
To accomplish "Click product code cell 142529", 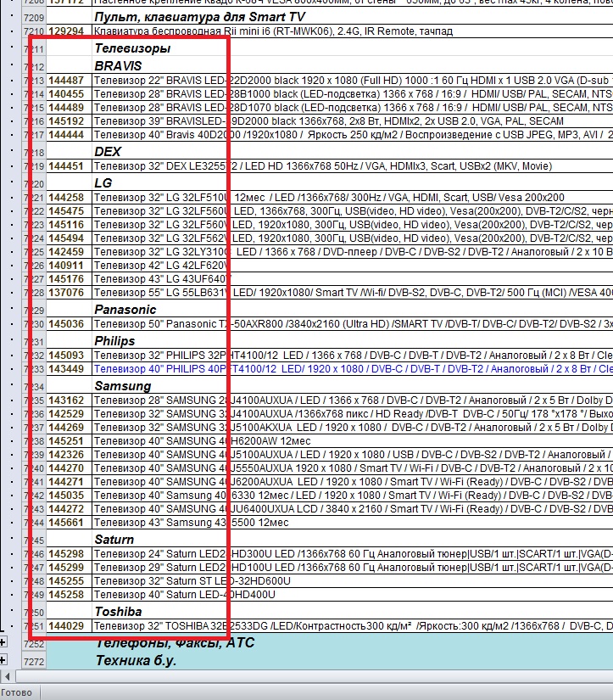I will tap(70, 414).
